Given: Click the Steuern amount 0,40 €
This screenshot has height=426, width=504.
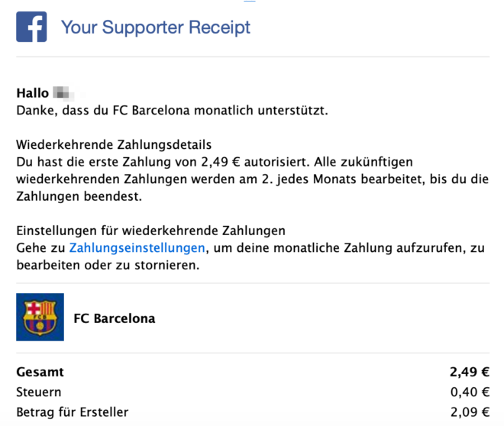Looking at the screenshot, I should pos(470,392).
